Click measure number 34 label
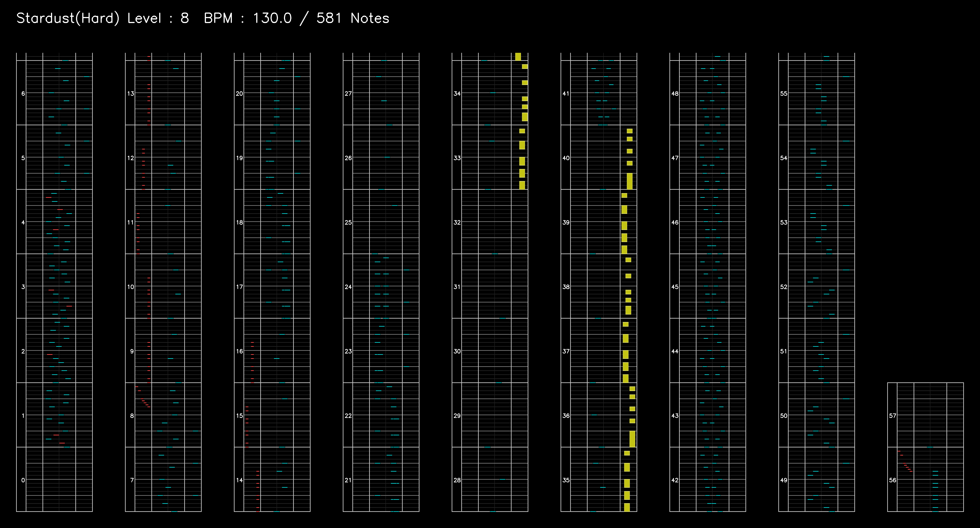Image resolution: width=980 pixels, height=528 pixels. click(457, 94)
